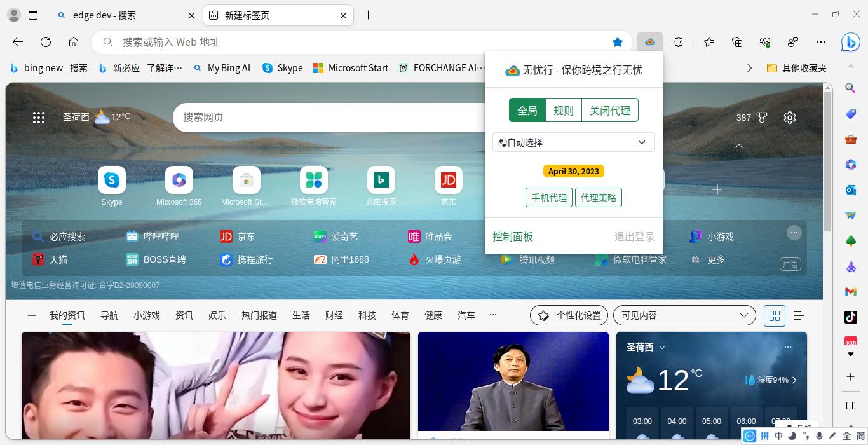Select the 我的资讯 feed tab

tap(67, 315)
